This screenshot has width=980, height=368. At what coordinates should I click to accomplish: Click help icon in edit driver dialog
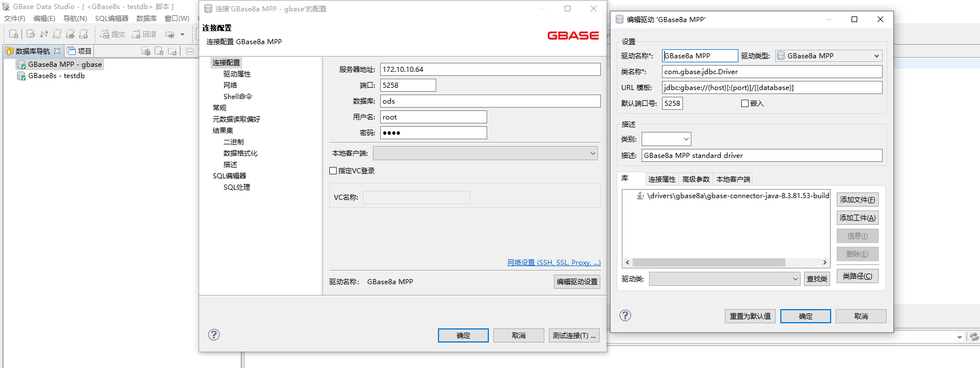[625, 316]
